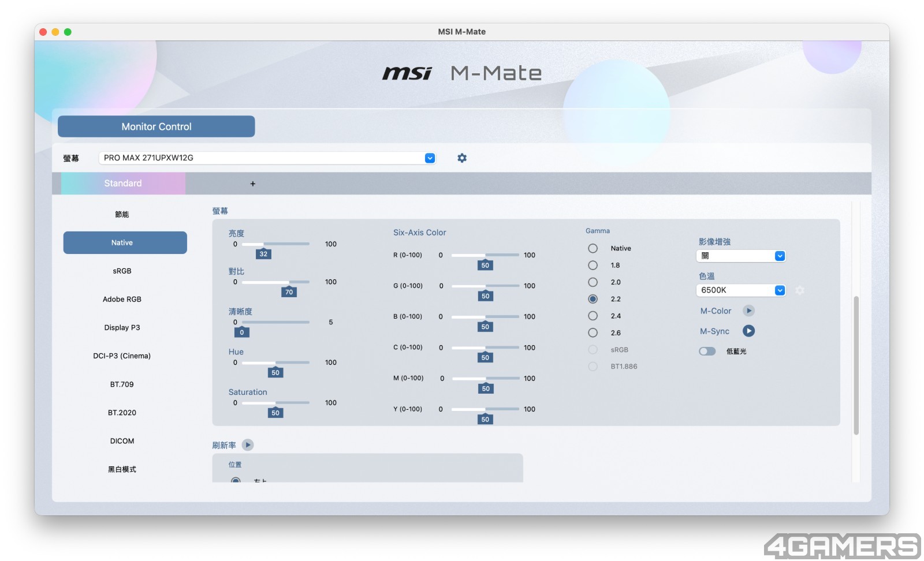The height and width of the screenshot is (561, 924).
Task: Toggle the 低藍光 low blue light switch
Action: coord(707,351)
